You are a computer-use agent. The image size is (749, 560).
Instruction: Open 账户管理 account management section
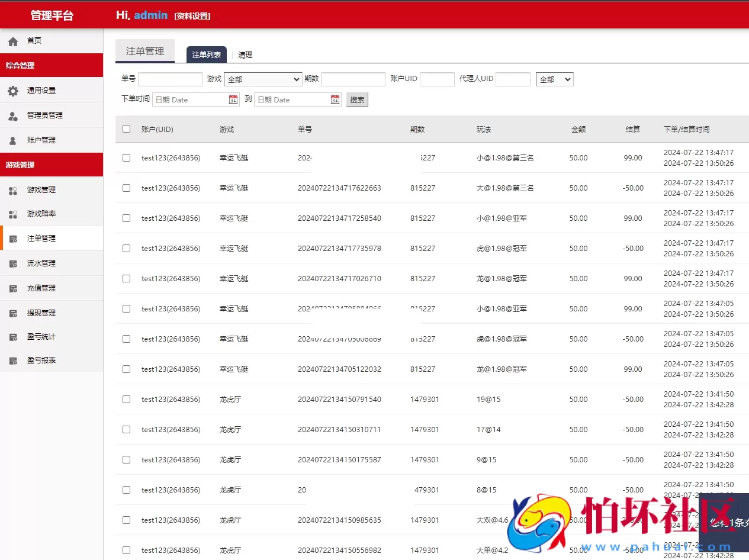point(13,140)
